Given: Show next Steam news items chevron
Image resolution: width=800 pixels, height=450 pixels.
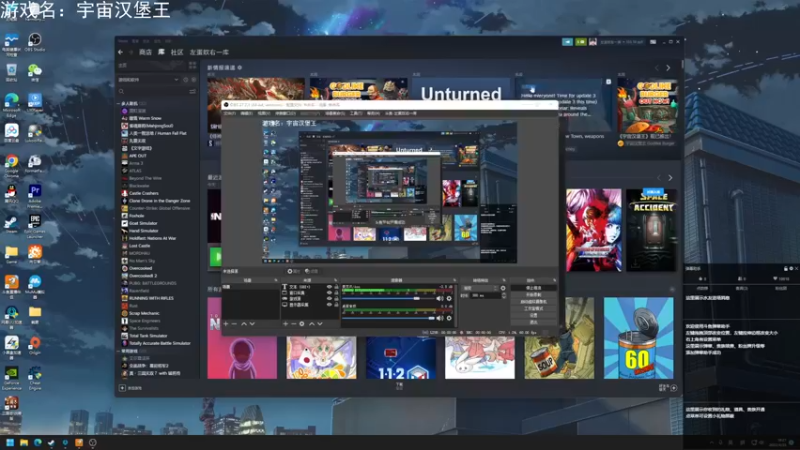Looking at the screenshot, I should (x=668, y=67).
